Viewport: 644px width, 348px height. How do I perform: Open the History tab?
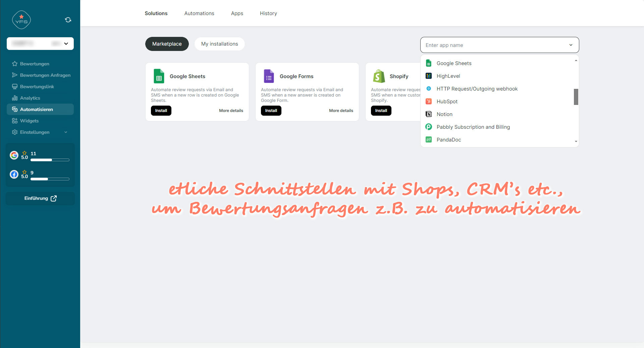(x=268, y=13)
